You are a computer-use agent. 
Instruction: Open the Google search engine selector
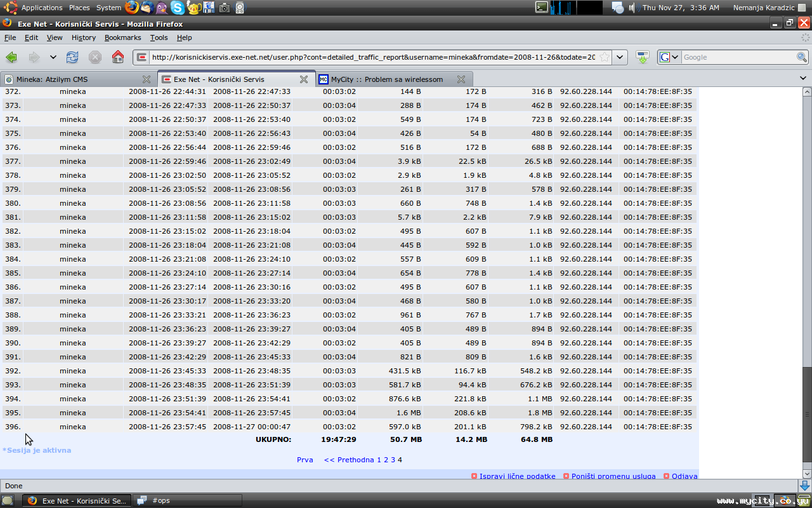pos(669,57)
